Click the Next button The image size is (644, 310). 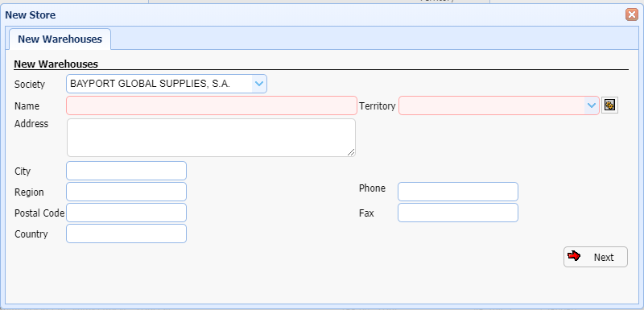coord(596,257)
